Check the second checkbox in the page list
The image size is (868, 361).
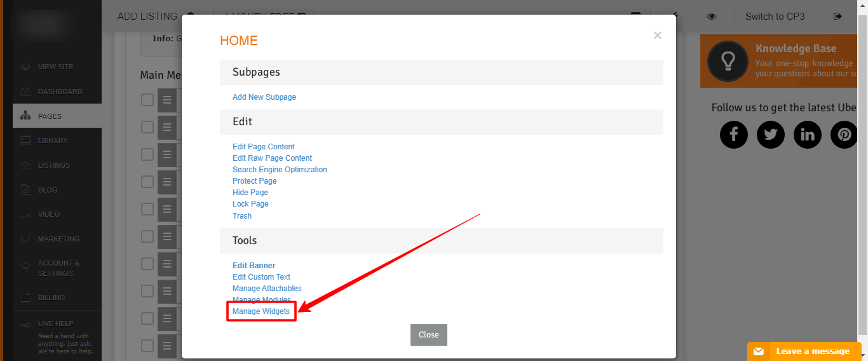pyautogui.click(x=147, y=127)
